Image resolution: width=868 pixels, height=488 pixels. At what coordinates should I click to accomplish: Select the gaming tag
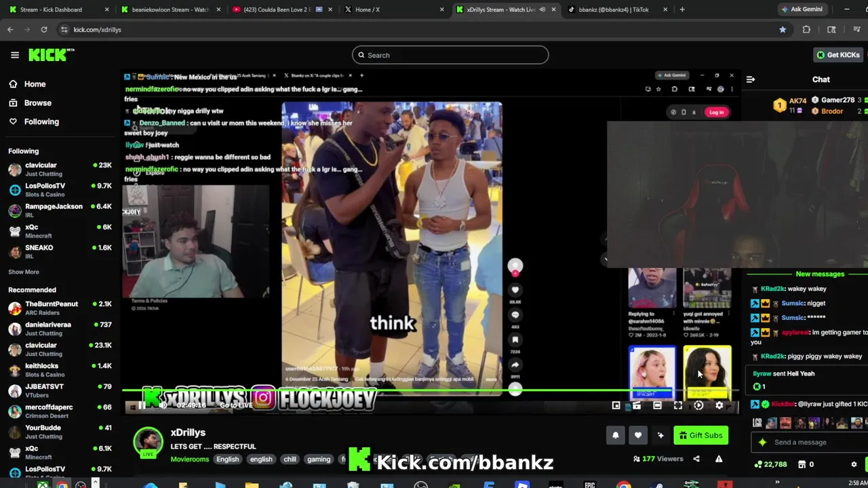319,460
